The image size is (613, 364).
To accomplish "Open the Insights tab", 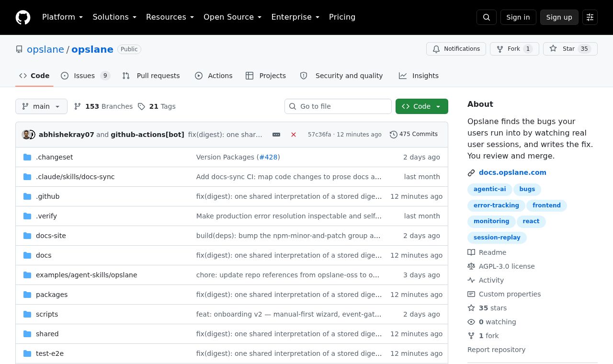I will [x=419, y=76].
